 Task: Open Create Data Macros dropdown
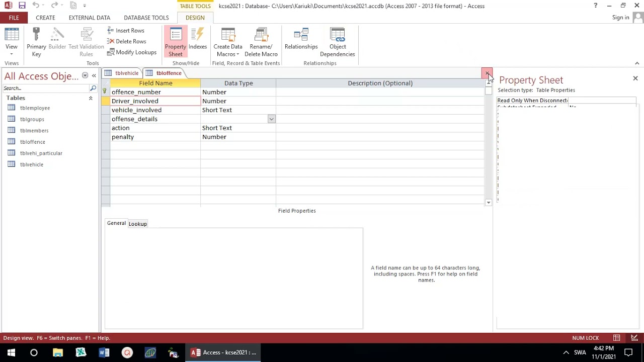tap(228, 43)
